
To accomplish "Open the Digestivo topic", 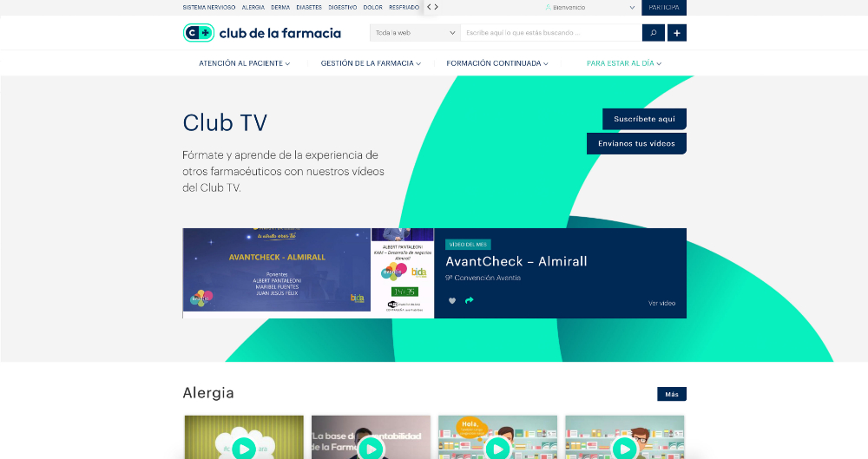I will [x=343, y=7].
